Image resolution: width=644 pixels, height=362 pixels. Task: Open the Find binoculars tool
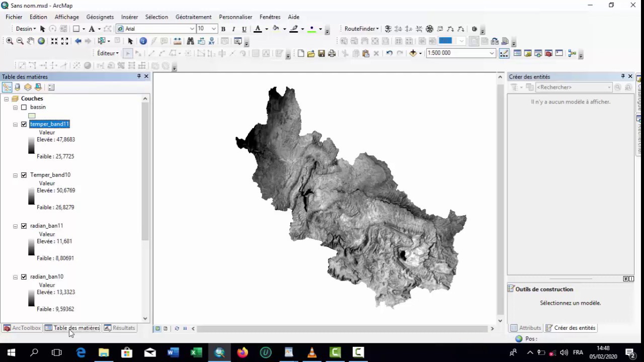coord(190,41)
